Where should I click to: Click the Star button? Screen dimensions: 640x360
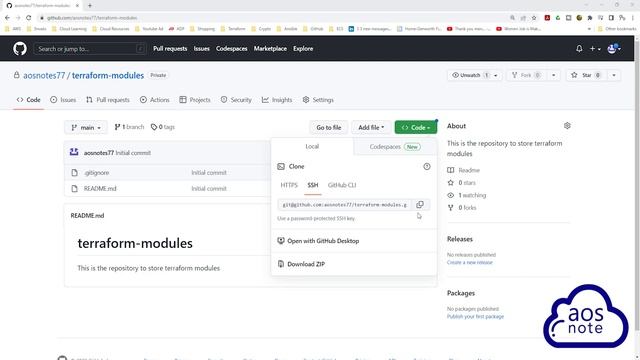point(586,75)
